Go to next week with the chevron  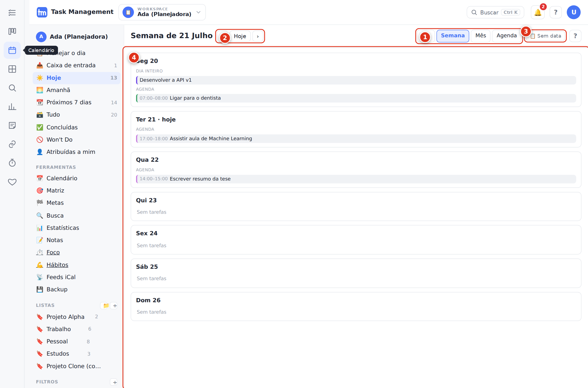[258, 36]
